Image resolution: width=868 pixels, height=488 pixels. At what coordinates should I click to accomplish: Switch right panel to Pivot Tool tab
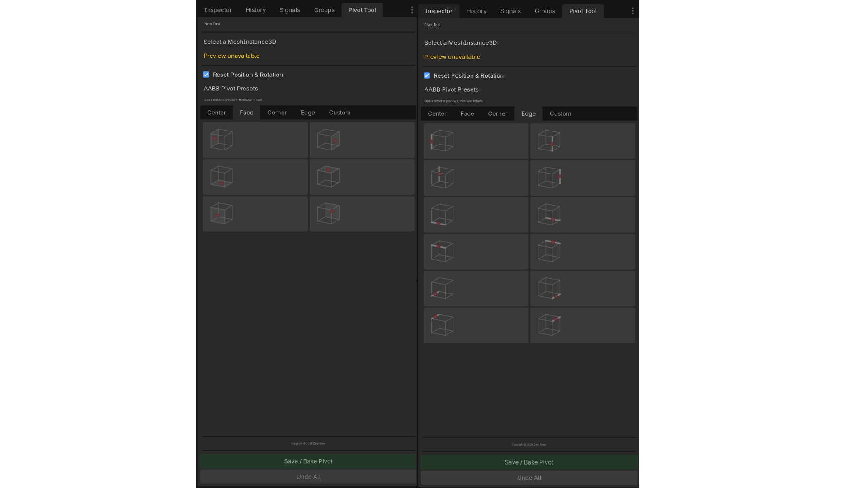(583, 11)
